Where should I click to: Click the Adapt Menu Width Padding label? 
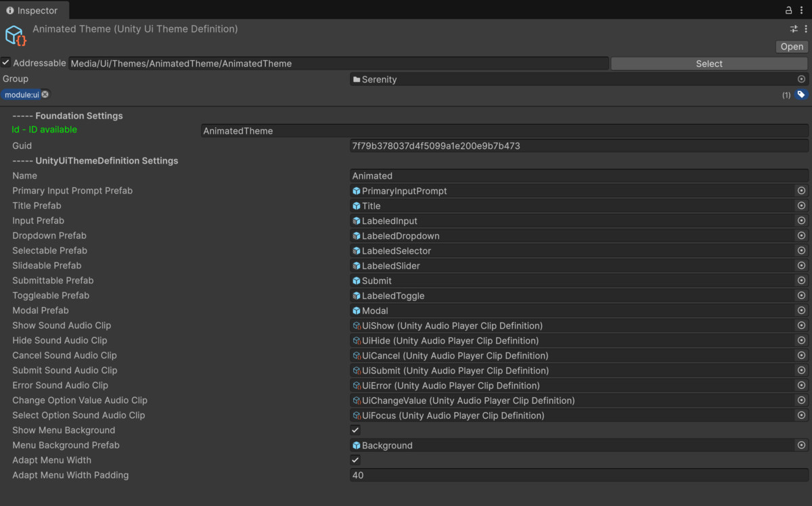(x=70, y=475)
